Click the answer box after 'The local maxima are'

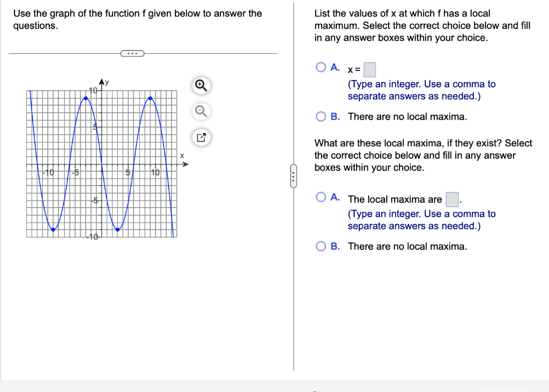click(452, 199)
